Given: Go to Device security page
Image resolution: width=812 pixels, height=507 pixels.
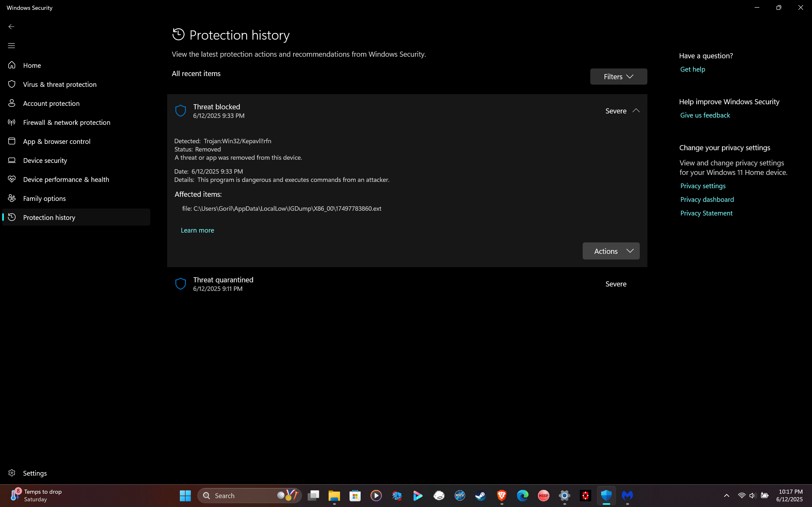Looking at the screenshot, I should (45, 161).
